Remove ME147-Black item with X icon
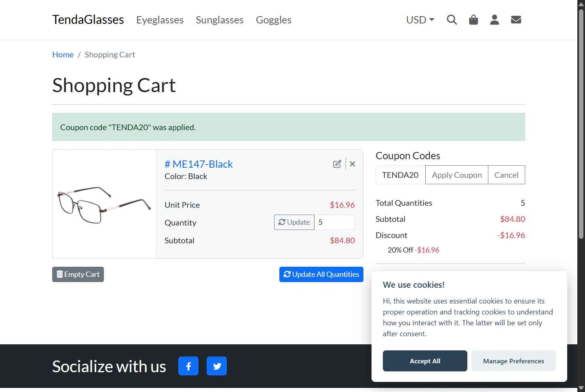Viewport: 585px width, 392px height. [353, 164]
